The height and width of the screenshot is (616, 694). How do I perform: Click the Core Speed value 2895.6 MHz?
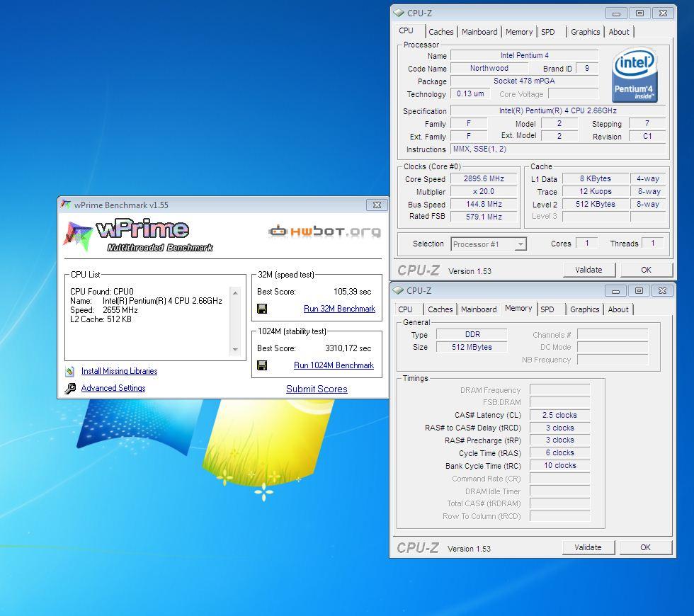click(484, 178)
